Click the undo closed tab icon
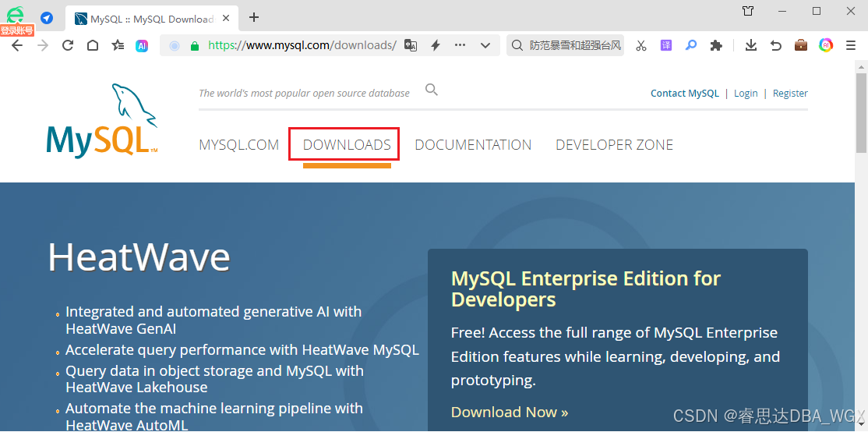Viewport: 868px width, 432px height. point(776,45)
